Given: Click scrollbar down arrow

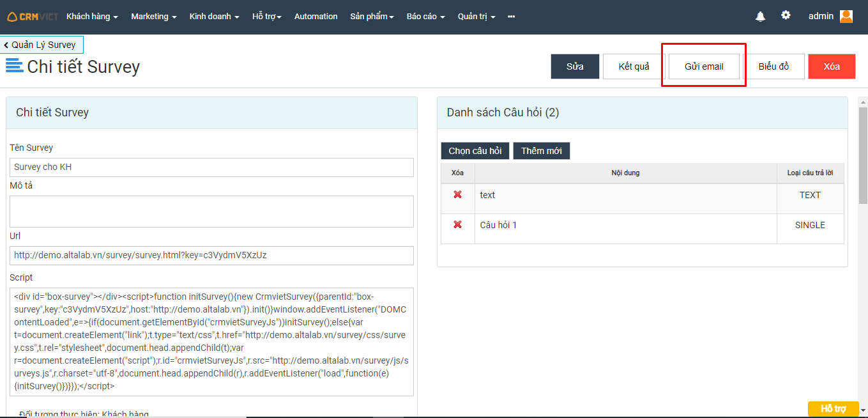Looking at the screenshot, I should pos(863,410).
